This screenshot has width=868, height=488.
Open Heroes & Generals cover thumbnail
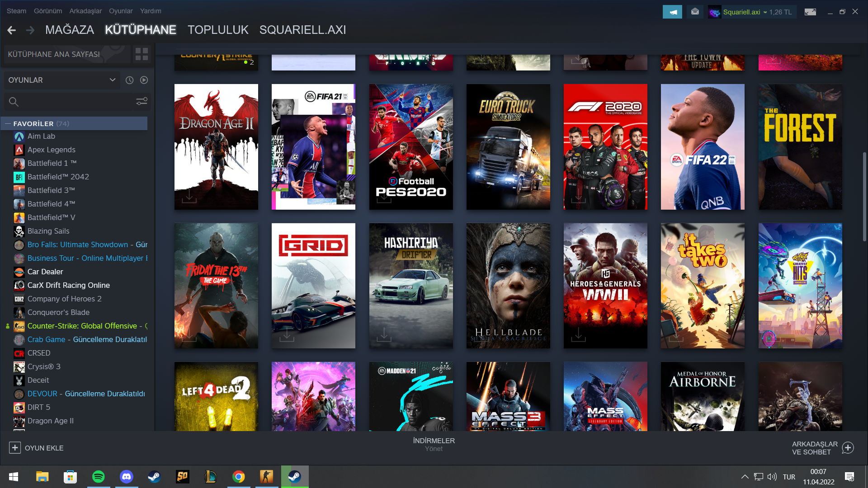(x=605, y=286)
